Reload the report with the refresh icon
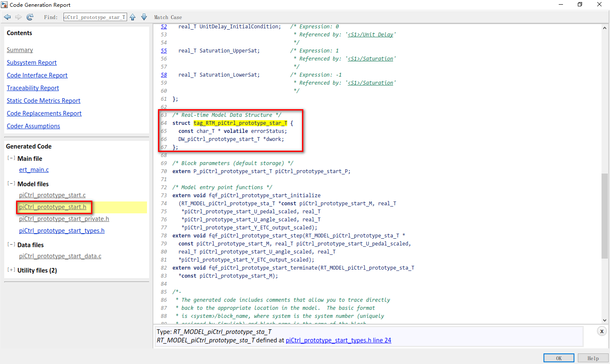This screenshot has height=364, width=610. pos(30,17)
